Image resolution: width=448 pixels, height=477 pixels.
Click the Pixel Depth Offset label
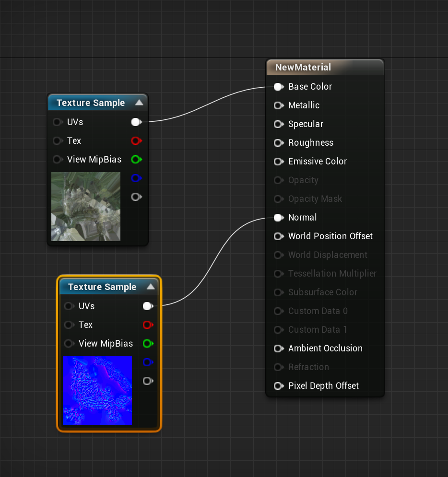tap(323, 386)
